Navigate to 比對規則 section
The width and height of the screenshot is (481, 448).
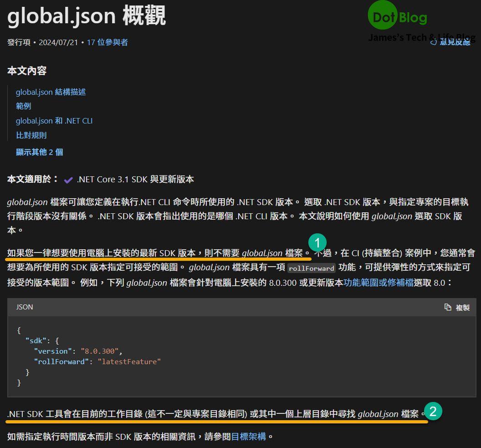[x=31, y=135]
